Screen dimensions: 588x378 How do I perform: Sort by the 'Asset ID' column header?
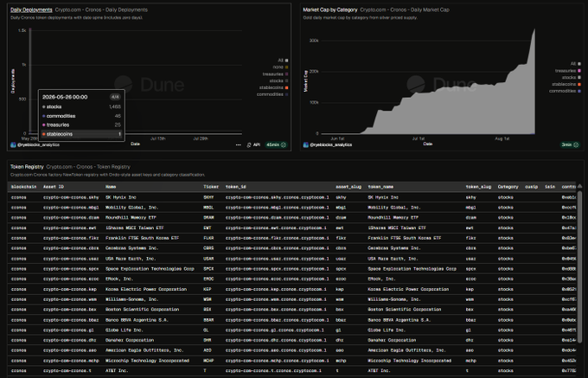tap(54, 187)
